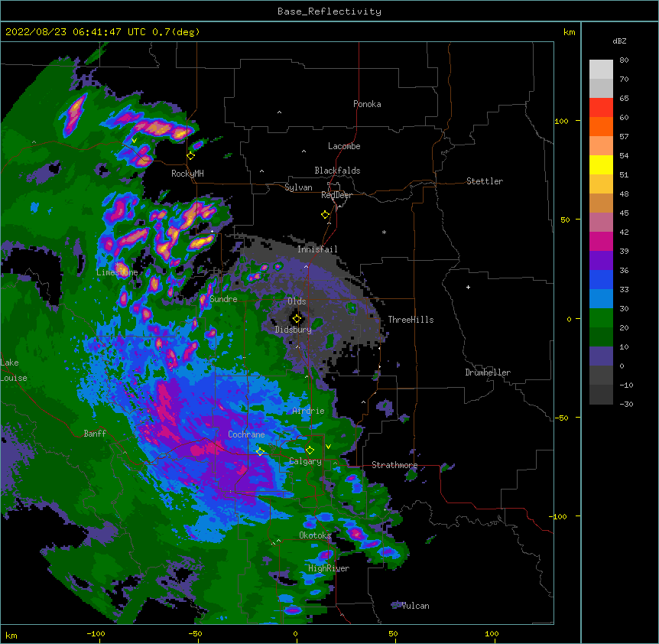Viewport: 659px width, 644px height.
Task: Select the 36 dBZ blue legend swatch
Action: coord(601,279)
